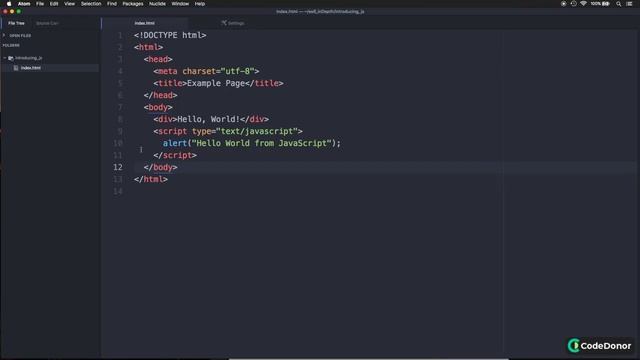Click the closing </script> tag
The image size is (640, 360).
pos(175,155)
